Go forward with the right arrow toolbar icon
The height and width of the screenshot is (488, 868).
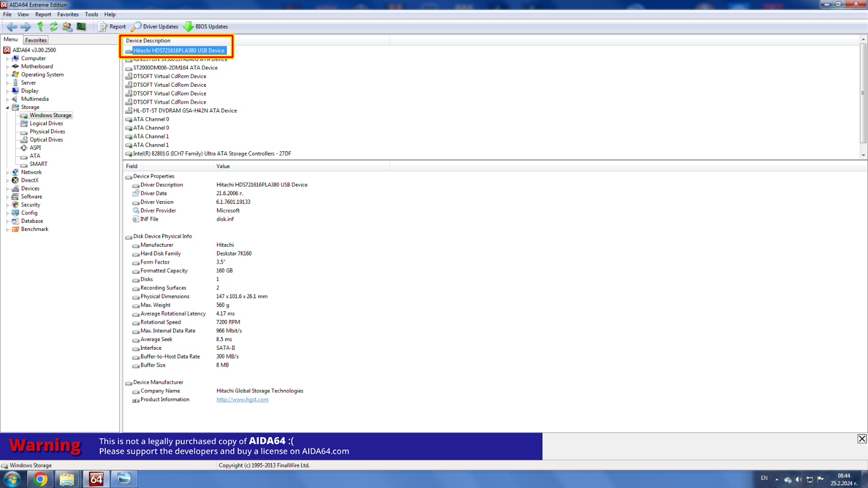click(x=25, y=27)
